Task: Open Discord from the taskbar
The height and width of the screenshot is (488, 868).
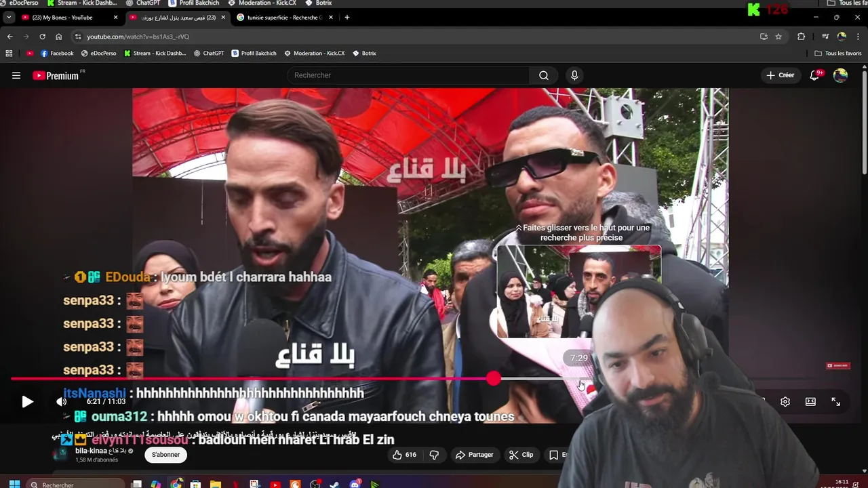Action: (355, 484)
